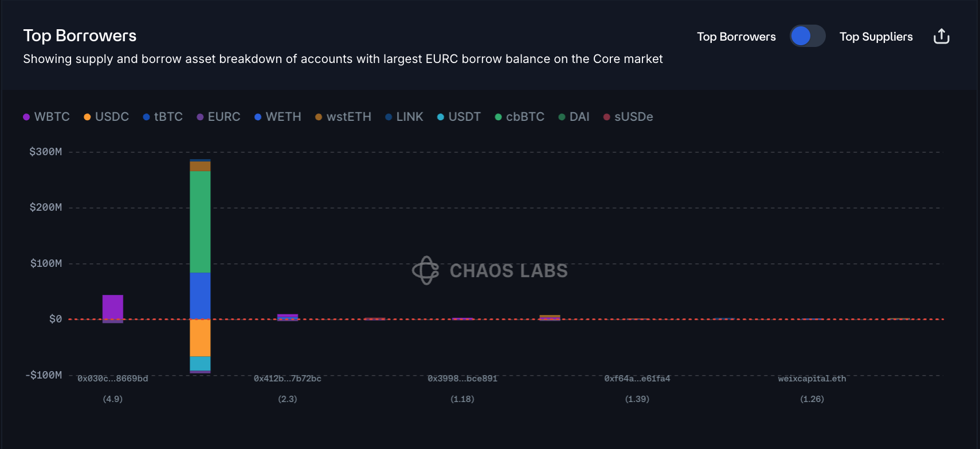The height and width of the screenshot is (449, 980).
Task: Toggle USDC legend series visibility
Action: point(107,117)
